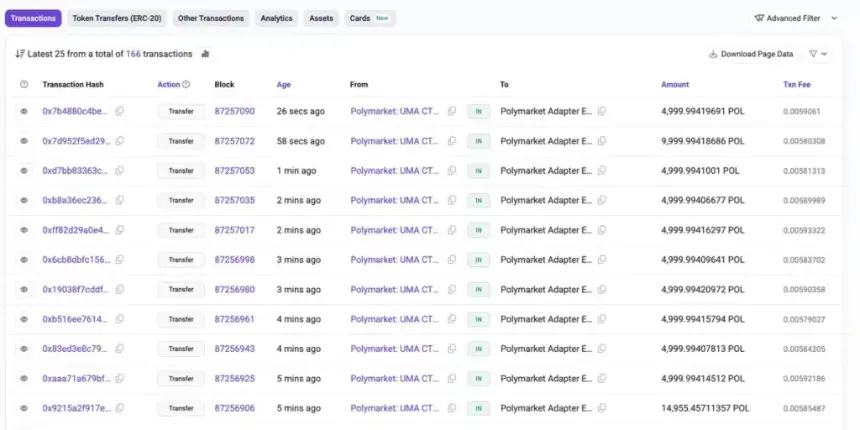This screenshot has height=430, width=860.
Task: Copy hash 0xb8a36ec236 to clipboard
Action: (120, 200)
